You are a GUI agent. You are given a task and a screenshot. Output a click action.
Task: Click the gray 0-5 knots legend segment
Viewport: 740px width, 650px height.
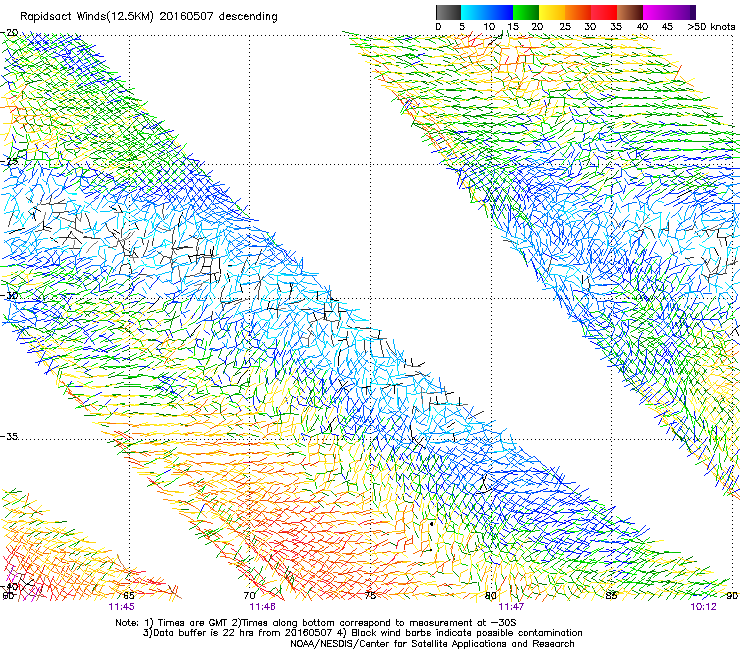448,12
